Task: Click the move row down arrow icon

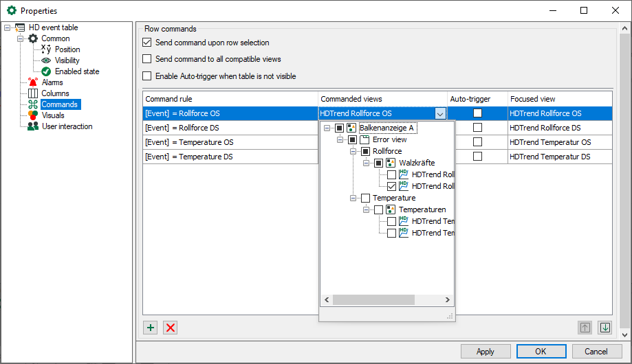Action: (x=604, y=328)
